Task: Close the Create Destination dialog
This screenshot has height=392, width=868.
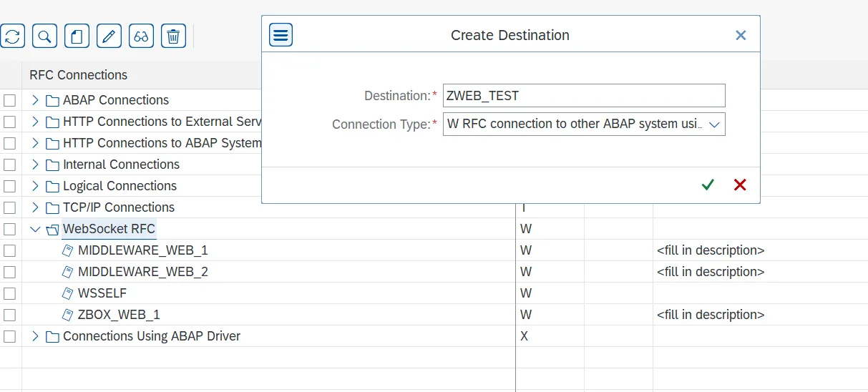Action: point(741,35)
